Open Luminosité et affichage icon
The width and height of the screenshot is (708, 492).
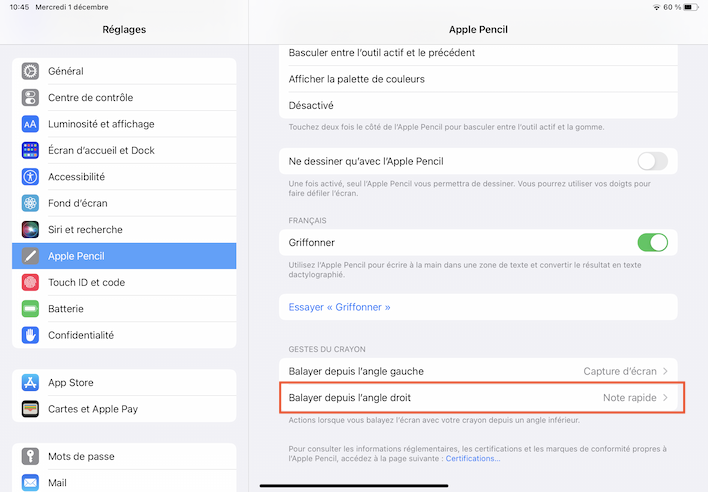[x=30, y=124]
